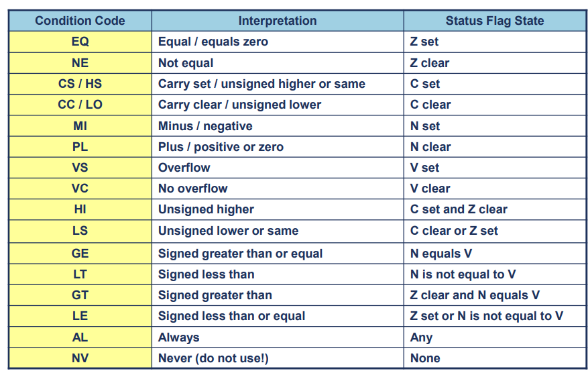Screen dimensions: 588x371
Task: Select the CS / HS code cell
Action: pyautogui.click(x=80, y=84)
